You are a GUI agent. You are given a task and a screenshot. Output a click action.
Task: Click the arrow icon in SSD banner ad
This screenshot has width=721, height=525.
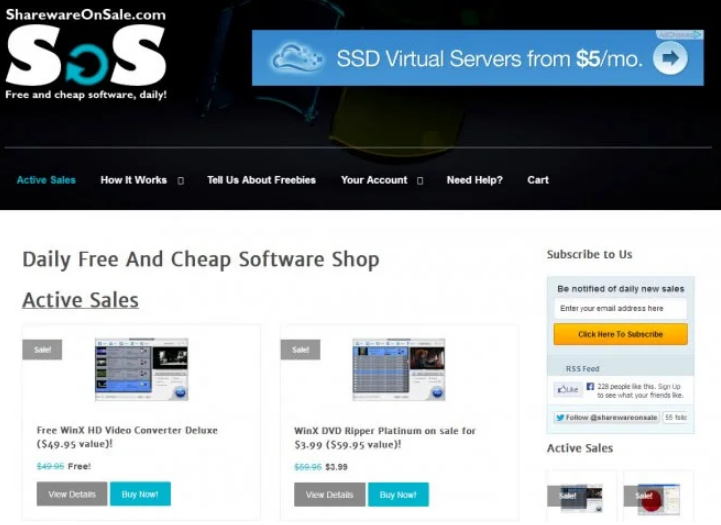(670, 58)
